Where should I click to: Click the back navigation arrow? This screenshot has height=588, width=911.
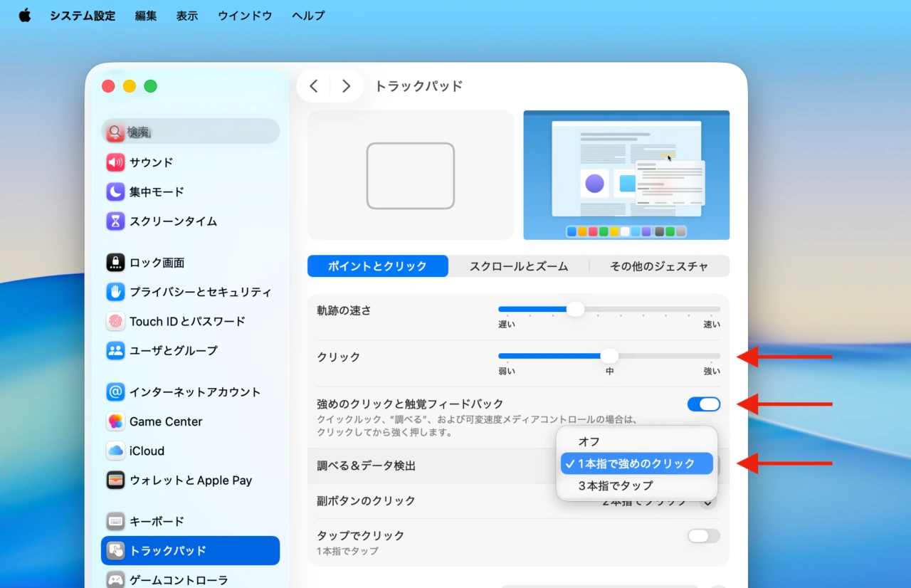pos(314,85)
